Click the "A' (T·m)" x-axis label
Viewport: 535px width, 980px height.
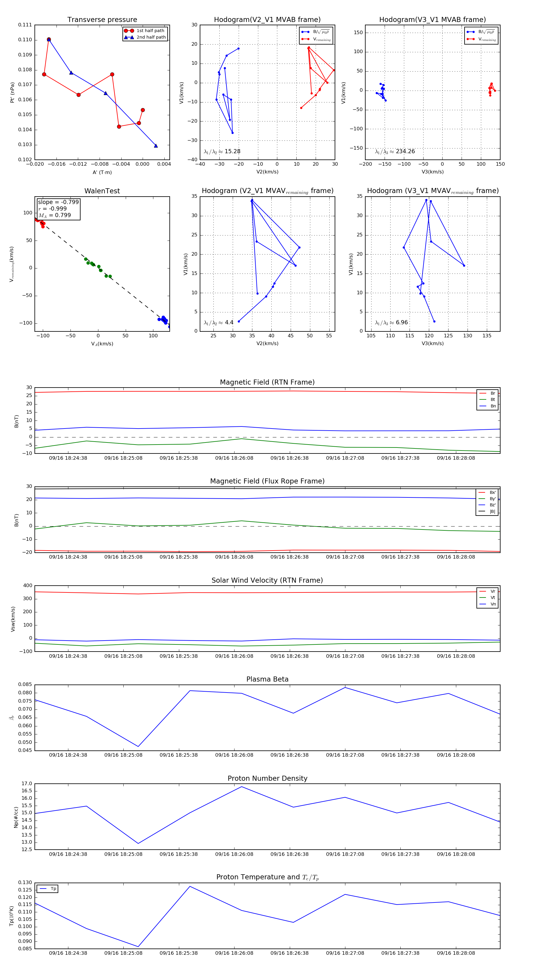102,172
